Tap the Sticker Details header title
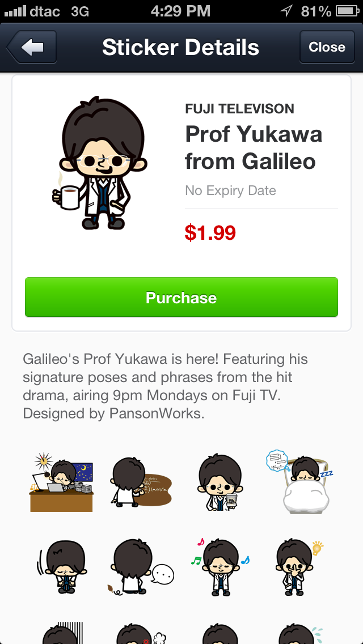This screenshot has height=644, width=363. tap(181, 47)
